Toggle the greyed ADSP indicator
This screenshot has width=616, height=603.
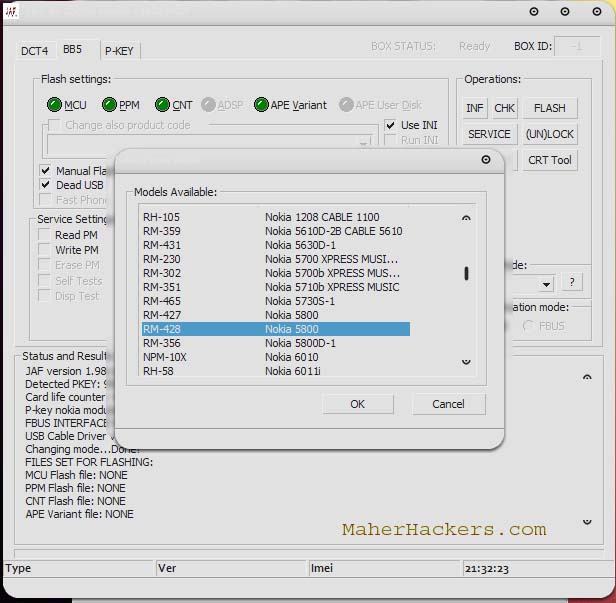(x=208, y=105)
